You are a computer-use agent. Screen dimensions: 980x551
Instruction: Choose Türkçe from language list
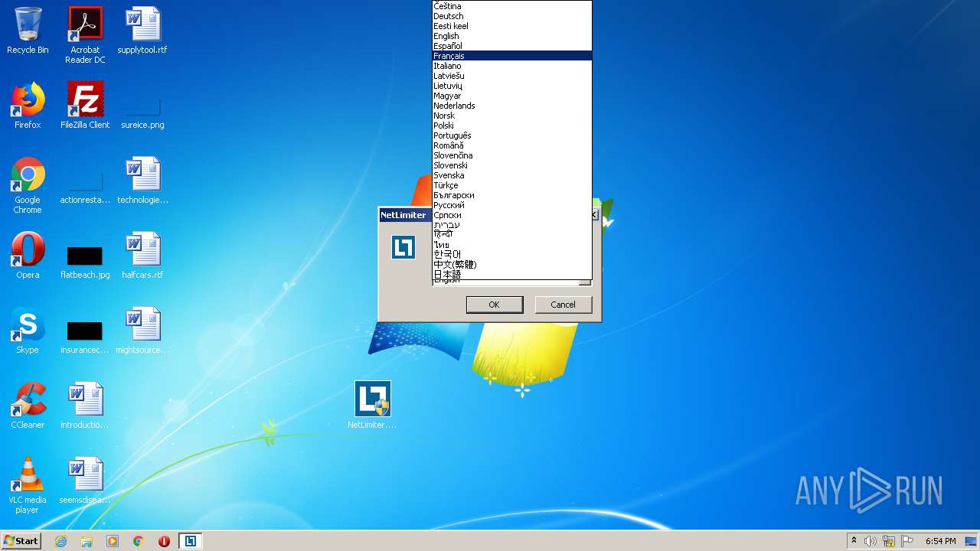click(512, 185)
